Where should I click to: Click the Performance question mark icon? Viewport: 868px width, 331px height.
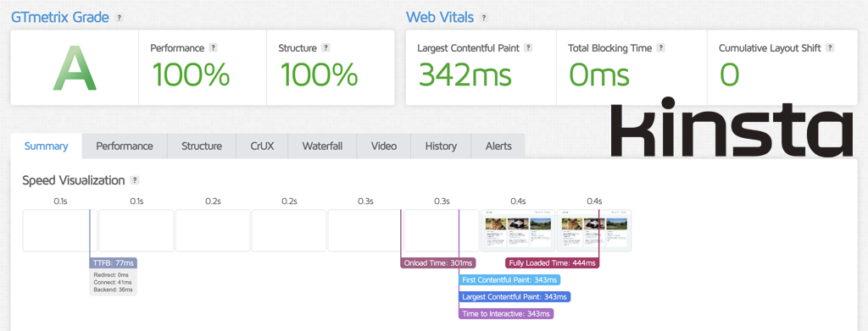coord(214,48)
